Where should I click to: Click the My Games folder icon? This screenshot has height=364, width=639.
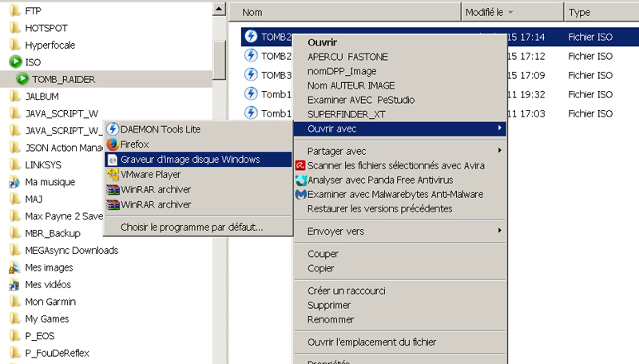point(14,318)
